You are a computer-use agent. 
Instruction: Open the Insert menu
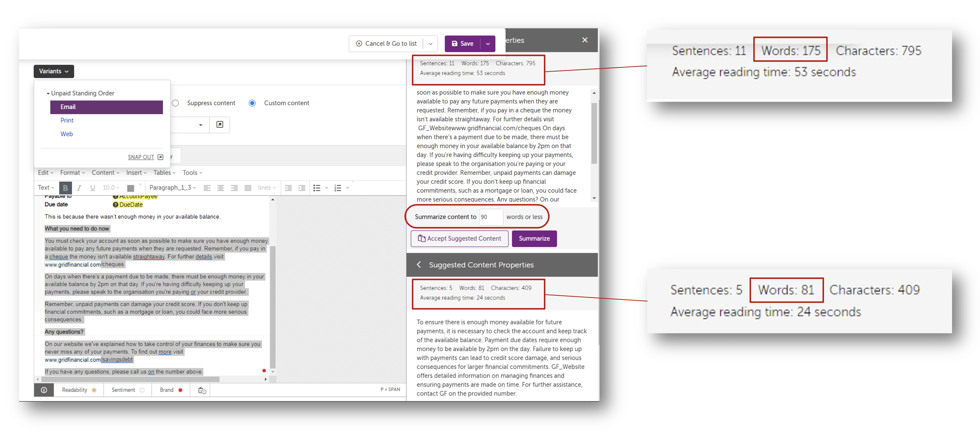136,173
